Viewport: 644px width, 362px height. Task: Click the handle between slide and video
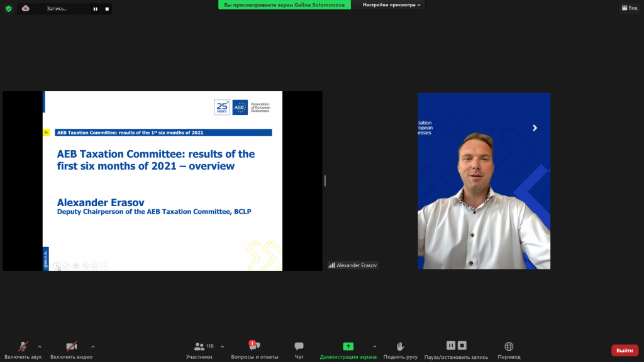point(325,180)
